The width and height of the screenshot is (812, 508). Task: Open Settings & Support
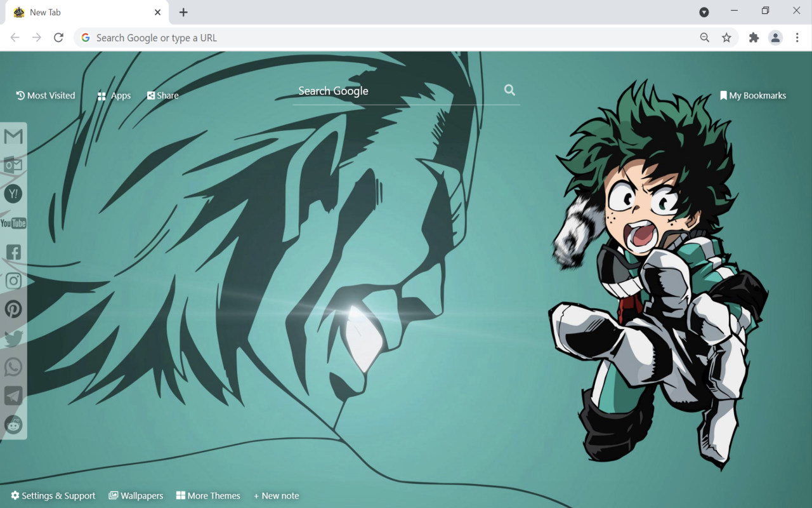click(x=53, y=495)
